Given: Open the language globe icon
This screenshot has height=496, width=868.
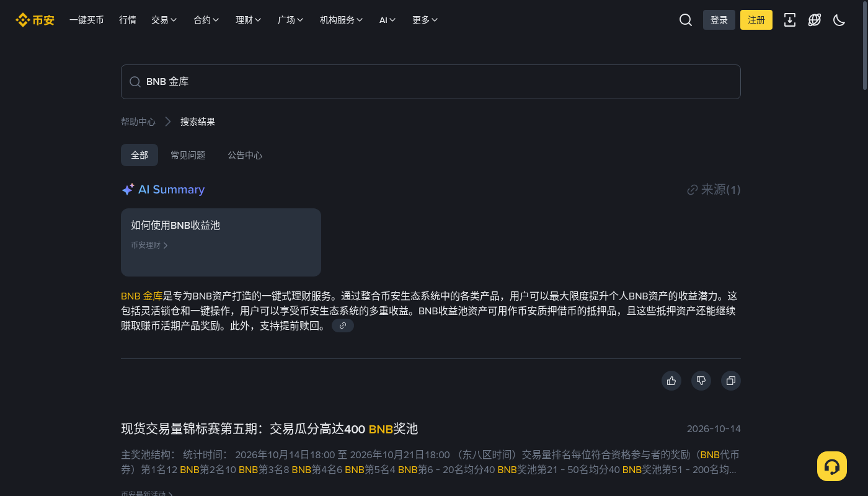Looking at the screenshot, I should click(x=815, y=20).
